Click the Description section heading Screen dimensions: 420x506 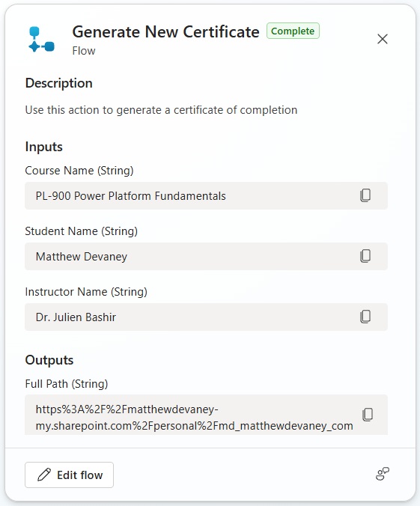(x=59, y=83)
